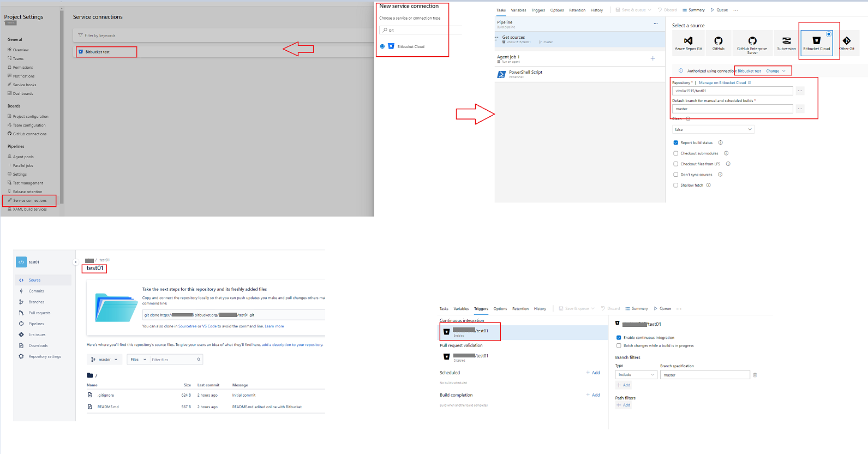Open History tab in the Triggers panel
The image size is (868, 454).
[x=540, y=309]
